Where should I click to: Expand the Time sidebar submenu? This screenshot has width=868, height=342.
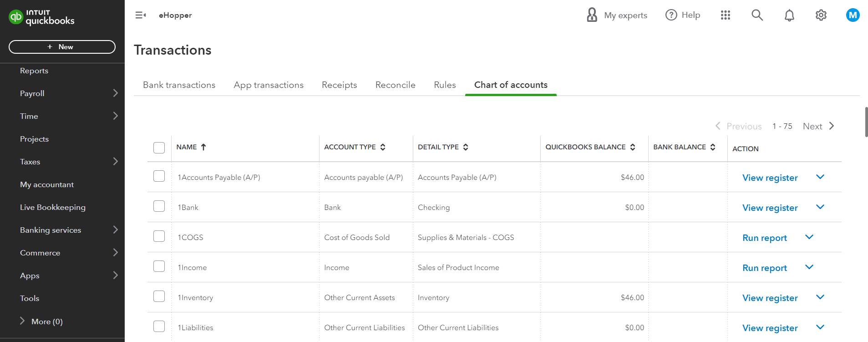tap(115, 116)
